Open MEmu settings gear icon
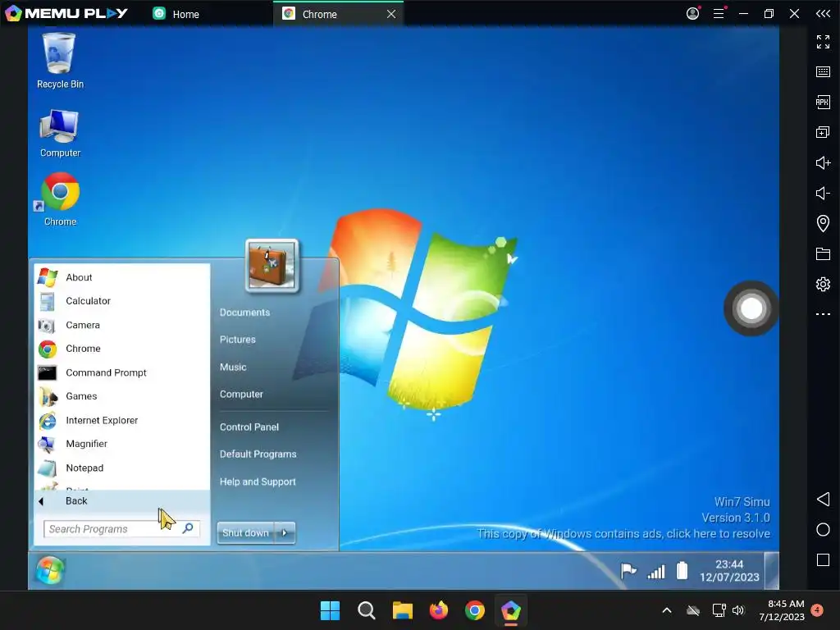Screen dimensions: 840x630 823,284
